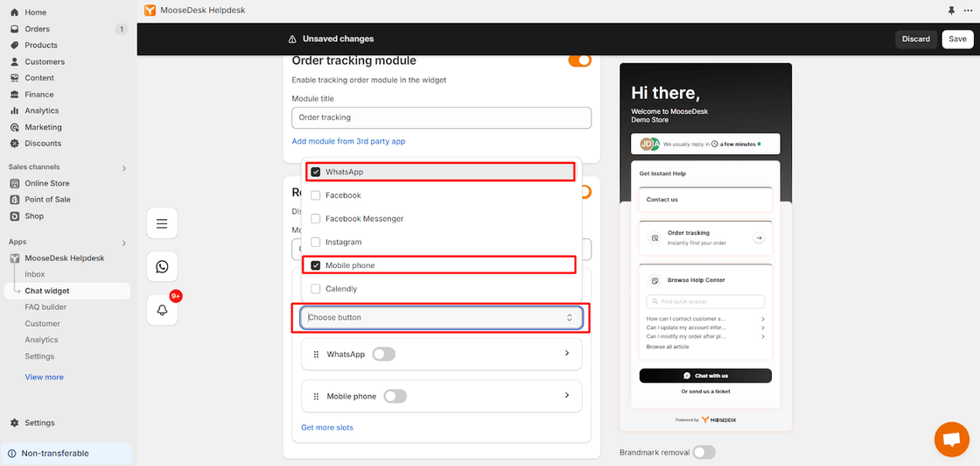The width and height of the screenshot is (980, 466).
Task: Open the orange chat bubble launcher
Action: pyautogui.click(x=951, y=439)
